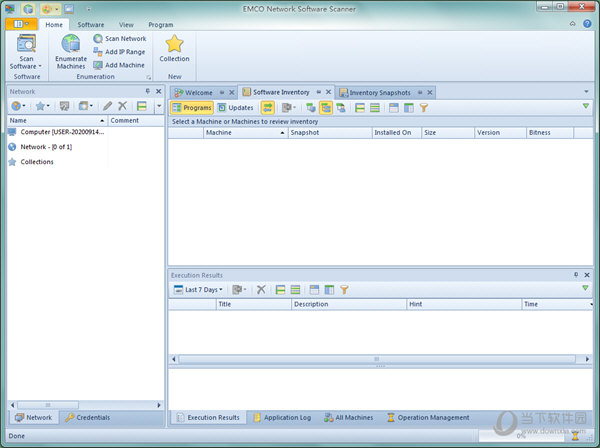600x448 pixels.
Task: Sort by Machine column header
Action: tap(245, 133)
